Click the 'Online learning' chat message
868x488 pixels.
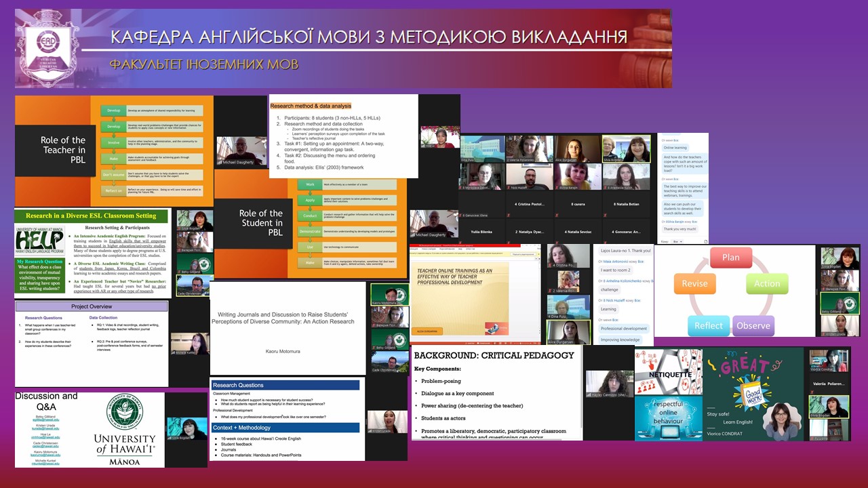click(675, 147)
